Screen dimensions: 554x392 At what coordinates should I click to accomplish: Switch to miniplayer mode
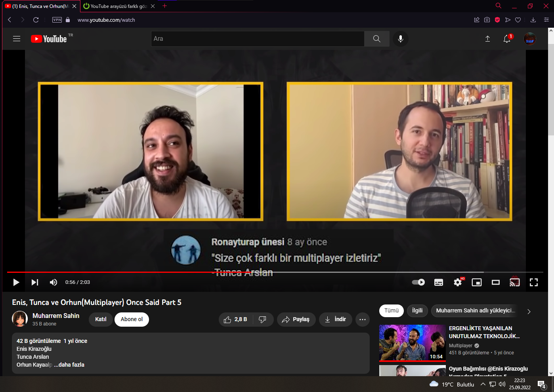pyautogui.click(x=477, y=282)
